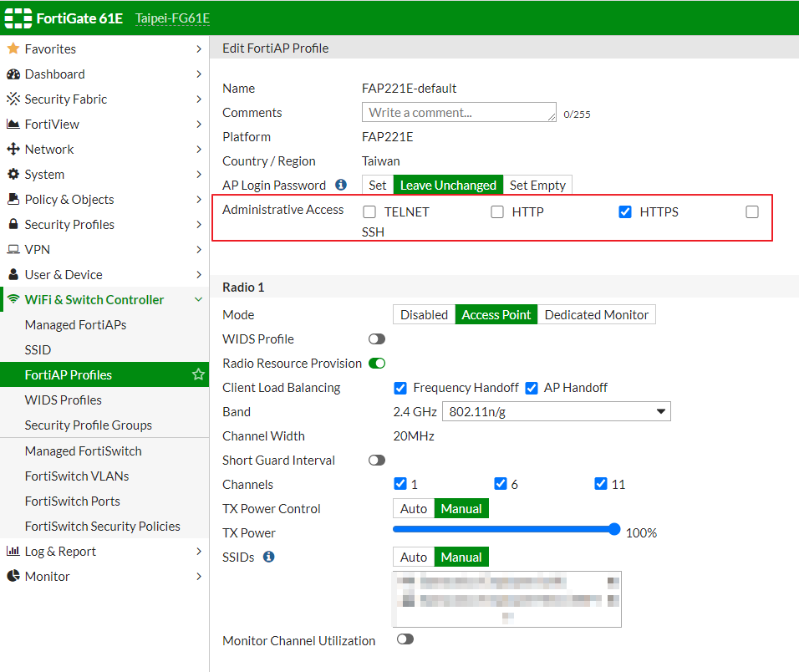The width and height of the screenshot is (799, 672).
Task: Click the SSIDs list box
Action: click(506, 599)
